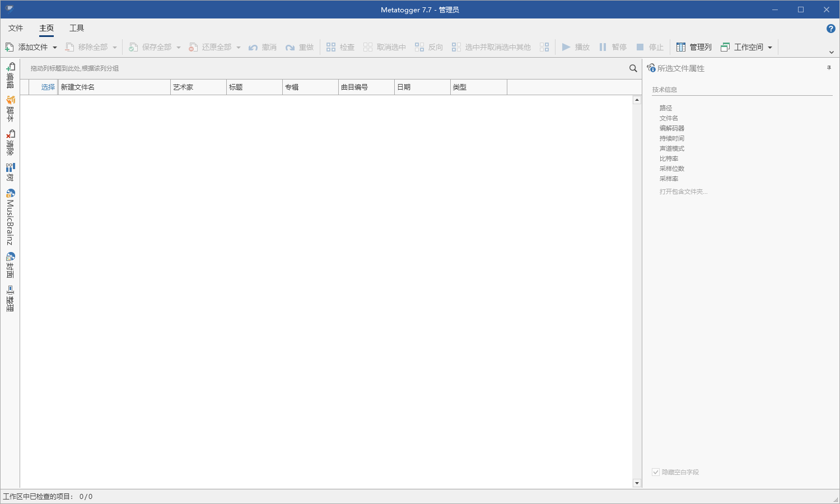The width and height of the screenshot is (840, 504).
Task: Click the pin icon in 所选文件属性 panel
Action: click(829, 68)
